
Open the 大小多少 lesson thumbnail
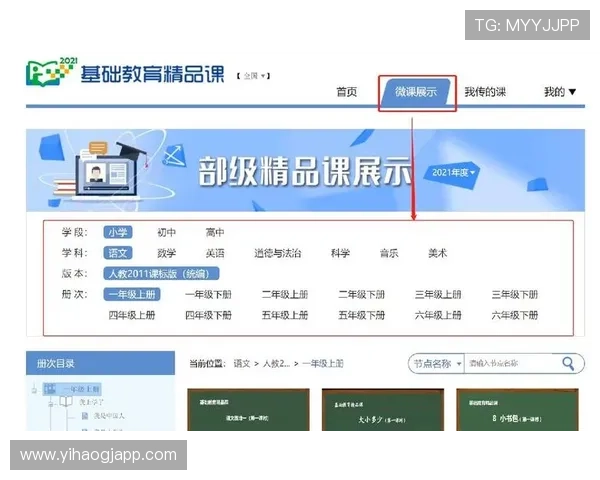coord(383,410)
